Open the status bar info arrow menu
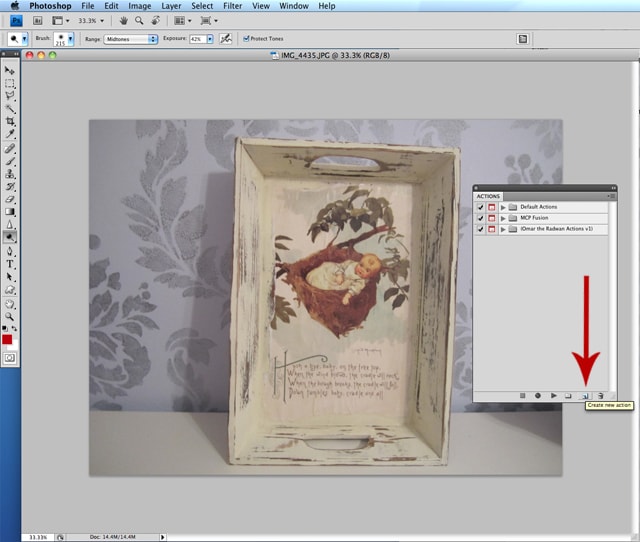The image size is (640, 542). tap(162, 537)
